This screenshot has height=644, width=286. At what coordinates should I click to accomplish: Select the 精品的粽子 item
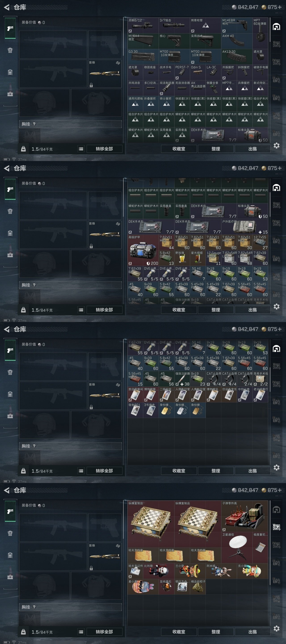click(x=198, y=587)
